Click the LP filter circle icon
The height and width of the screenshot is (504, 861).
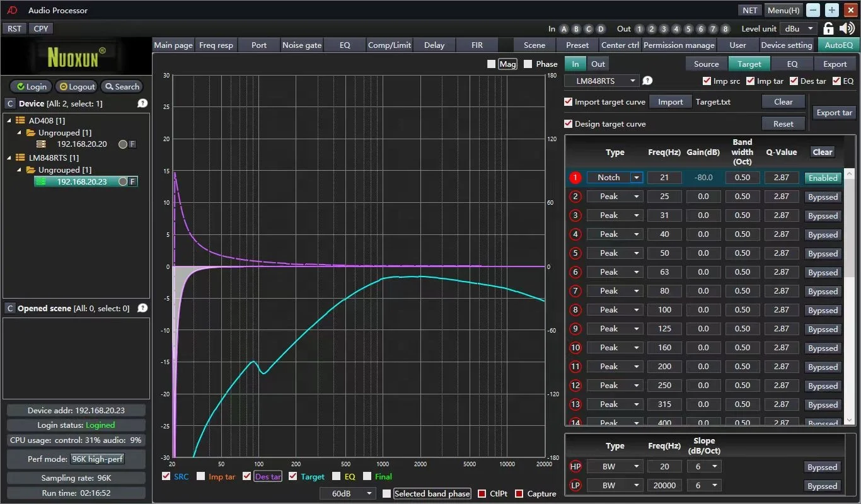coord(575,486)
